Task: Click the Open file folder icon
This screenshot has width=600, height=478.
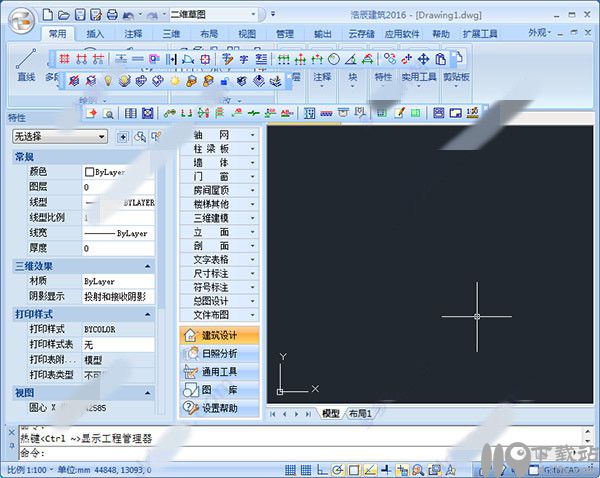Action: [x=64, y=15]
